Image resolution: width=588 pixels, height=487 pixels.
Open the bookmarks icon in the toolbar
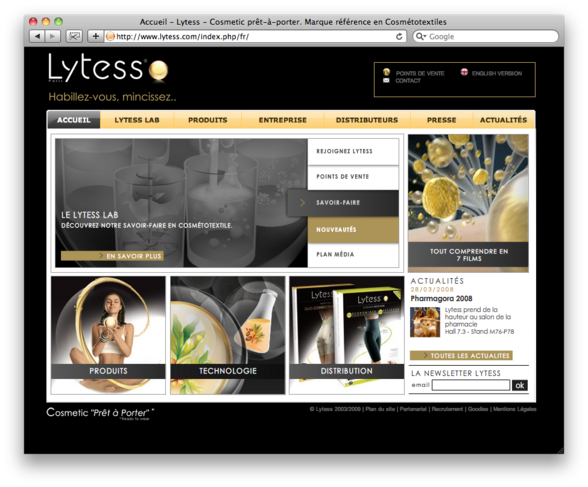[74, 36]
